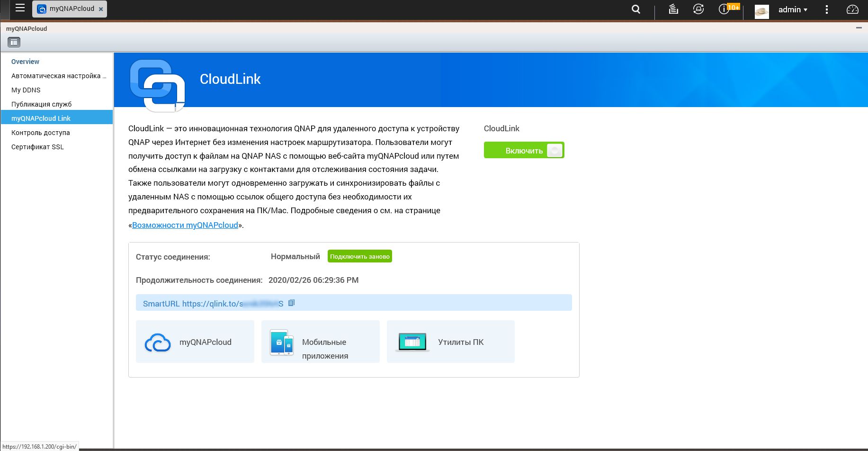Close the myQNAPcloud taskbar tab
Image resolution: width=868 pixels, height=451 pixels.
(x=101, y=9)
